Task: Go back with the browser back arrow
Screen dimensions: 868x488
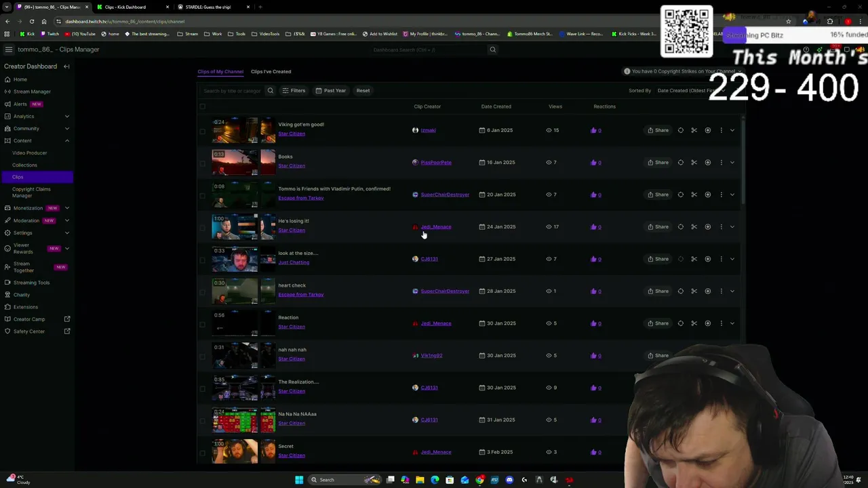Action: [7, 21]
